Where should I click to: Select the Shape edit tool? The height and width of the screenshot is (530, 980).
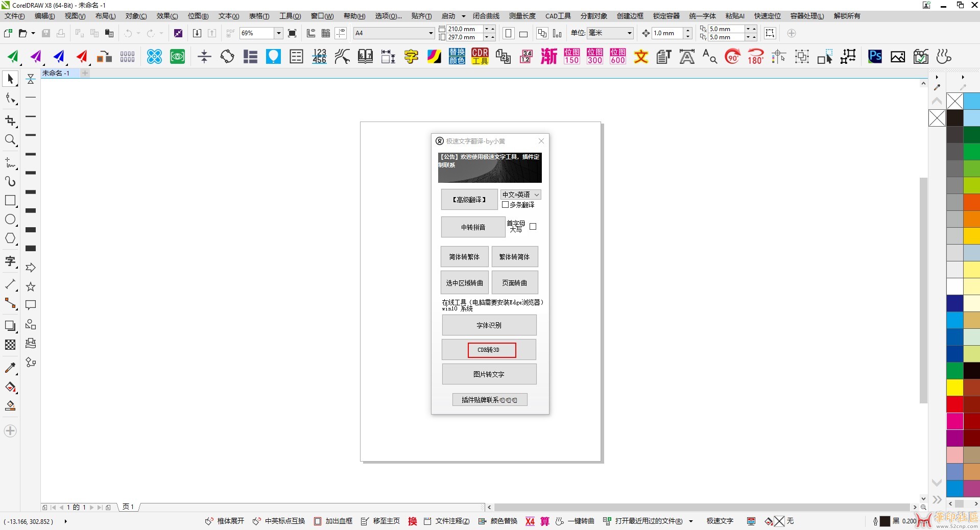[10, 99]
